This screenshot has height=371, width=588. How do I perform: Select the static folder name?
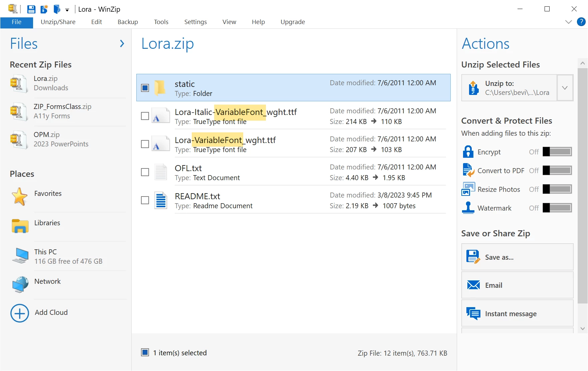[x=185, y=84]
